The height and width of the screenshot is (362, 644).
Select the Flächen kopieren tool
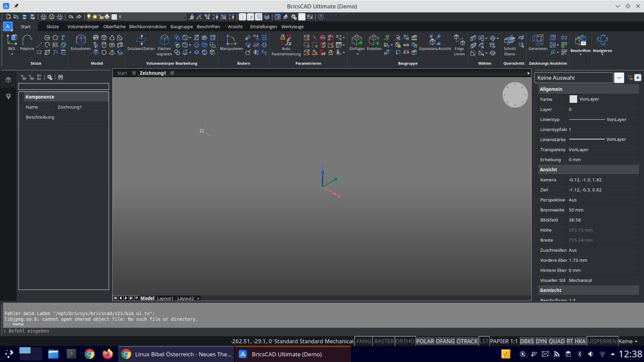tap(164, 44)
